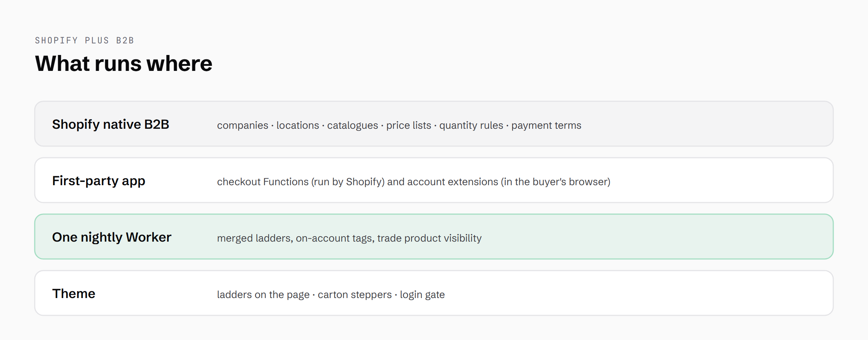Viewport: 868px width, 340px height.
Task: Click the merged ladders, on-account tags description
Action: 349,238
